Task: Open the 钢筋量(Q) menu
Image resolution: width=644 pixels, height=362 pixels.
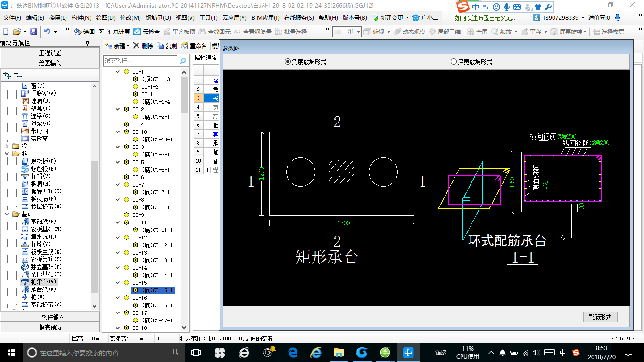Action: (x=158, y=17)
